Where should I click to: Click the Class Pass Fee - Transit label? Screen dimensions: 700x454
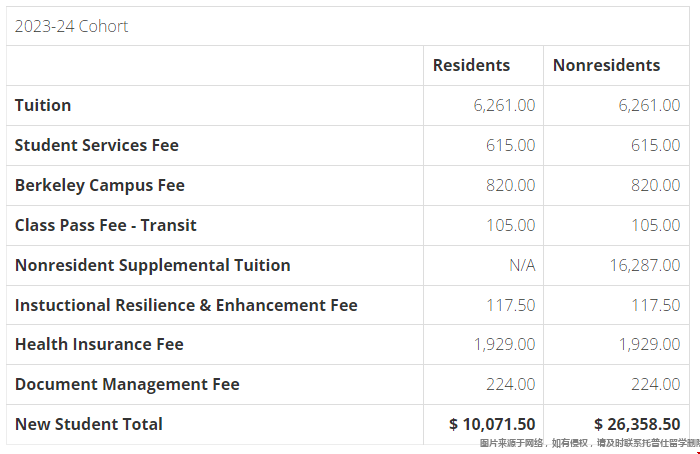[105, 225]
